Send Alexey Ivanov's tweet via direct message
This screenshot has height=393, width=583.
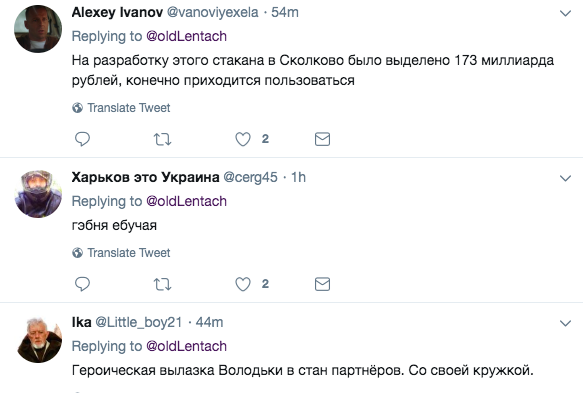[x=322, y=139]
